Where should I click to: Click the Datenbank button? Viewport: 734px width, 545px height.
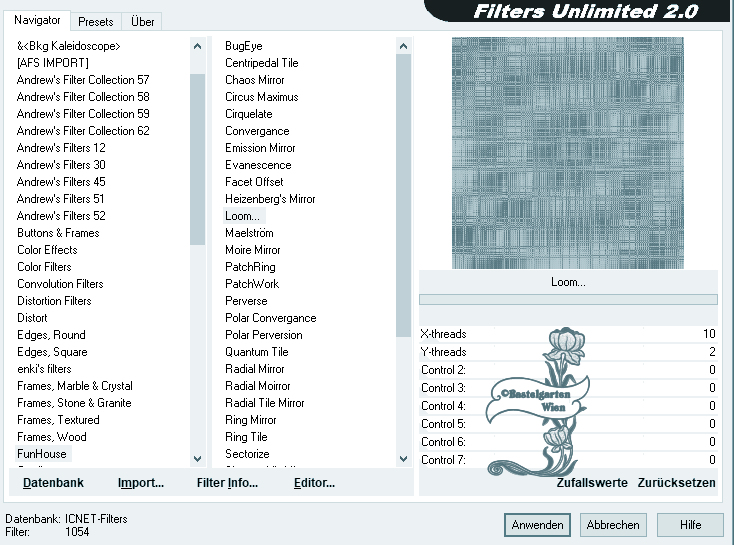click(53, 483)
